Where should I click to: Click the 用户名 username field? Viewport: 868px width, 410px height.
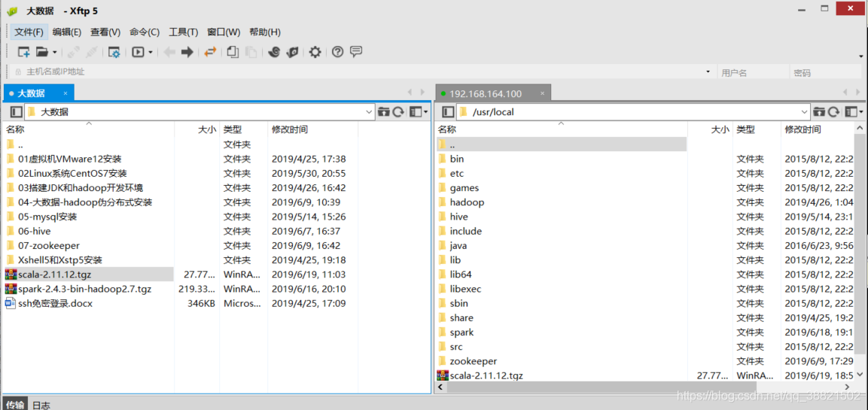(753, 72)
